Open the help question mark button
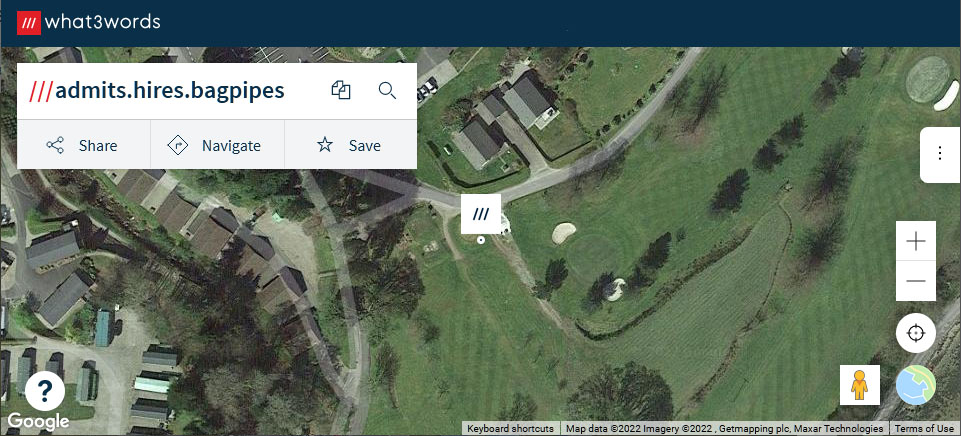This screenshot has width=961, height=436. click(x=45, y=390)
